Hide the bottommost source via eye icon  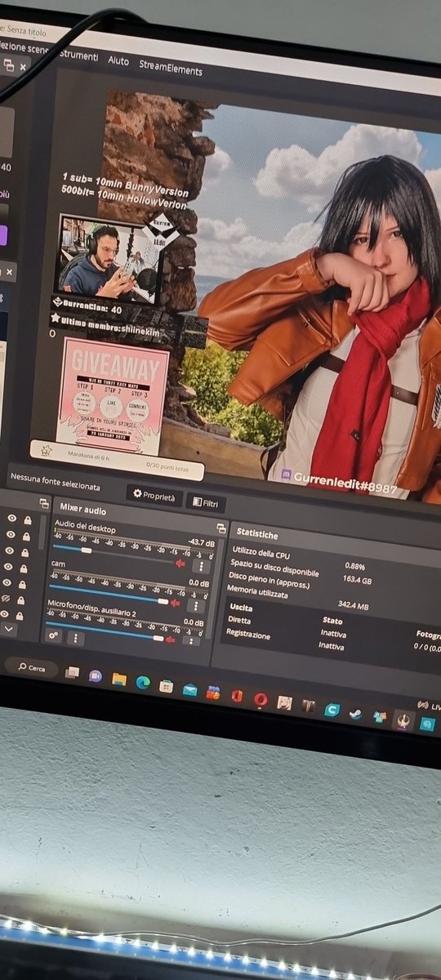[x=5, y=613]
